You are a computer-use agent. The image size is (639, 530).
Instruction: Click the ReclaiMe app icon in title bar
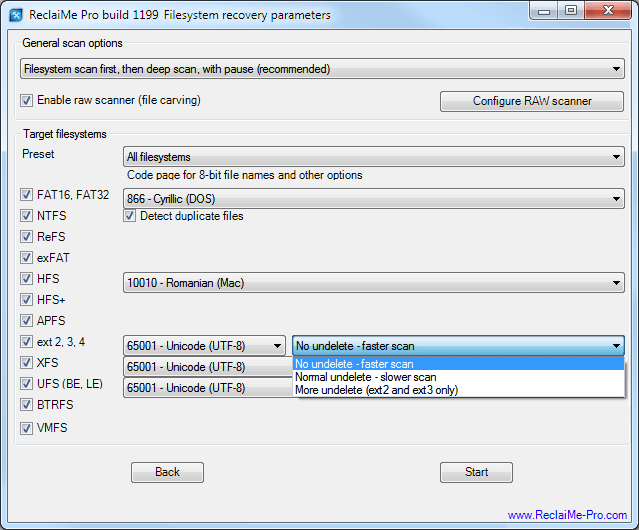coord(16,12)
